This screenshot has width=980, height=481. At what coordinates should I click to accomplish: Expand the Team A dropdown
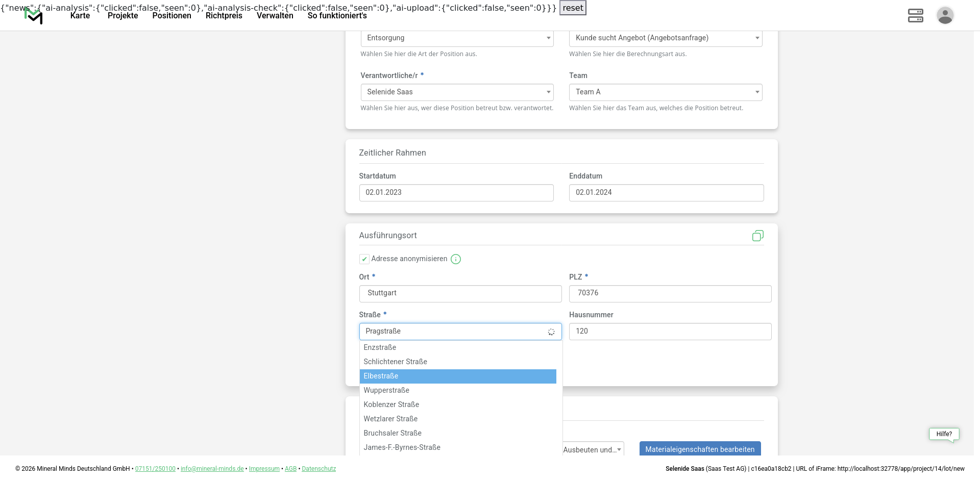665,92
